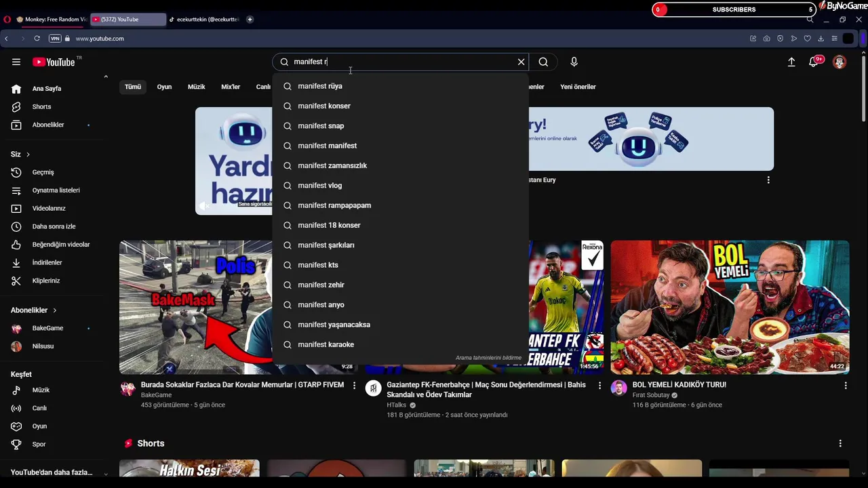868x488 pixels.
Task: Select suggestion manifest rüya
Action: point(400,86)
